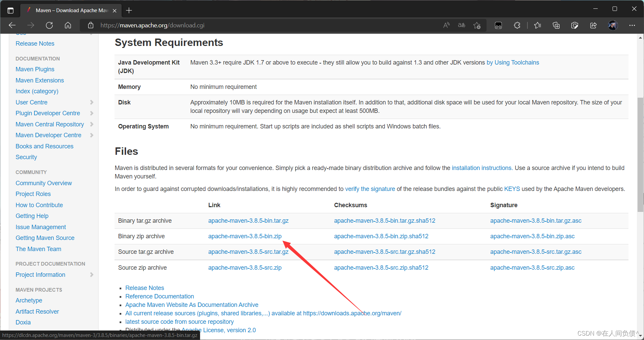Viewport: 644px width, 340px height.
Task: Open latest source code from source repository
Action: (x=179, y=322)
